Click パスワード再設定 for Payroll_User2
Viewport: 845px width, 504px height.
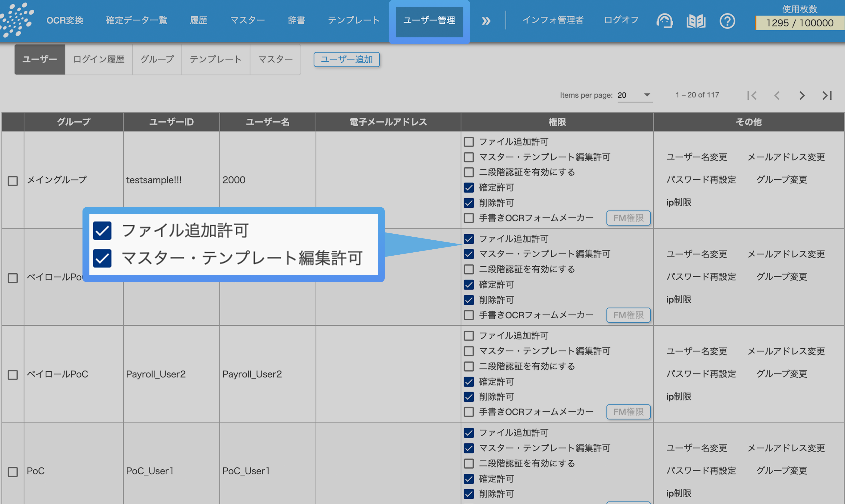coord(701,374)
